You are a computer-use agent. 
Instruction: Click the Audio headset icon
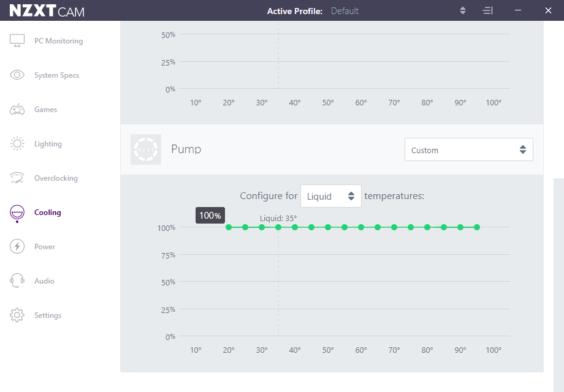(17, 281)
